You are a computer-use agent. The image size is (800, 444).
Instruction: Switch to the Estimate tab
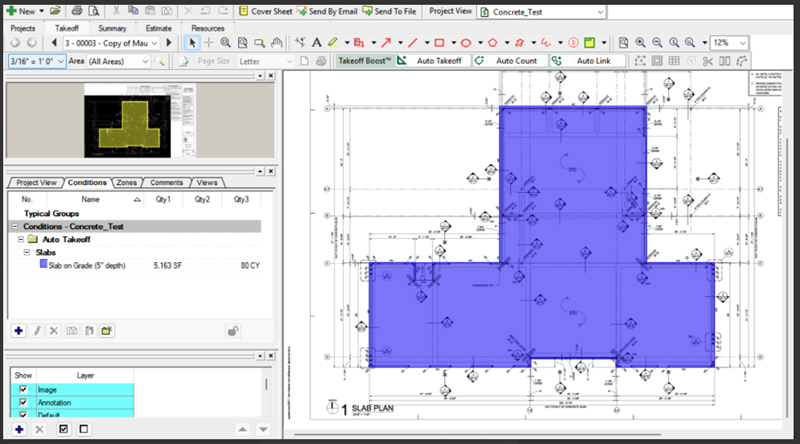[x=159, y=28]
